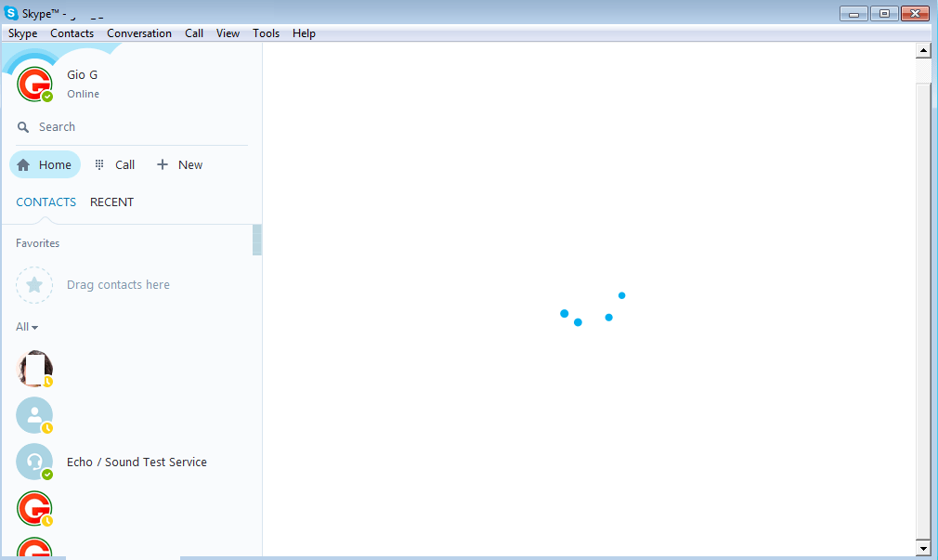The image size is (938, 560).
Task: Open the Skype menu
Action: 22,33
